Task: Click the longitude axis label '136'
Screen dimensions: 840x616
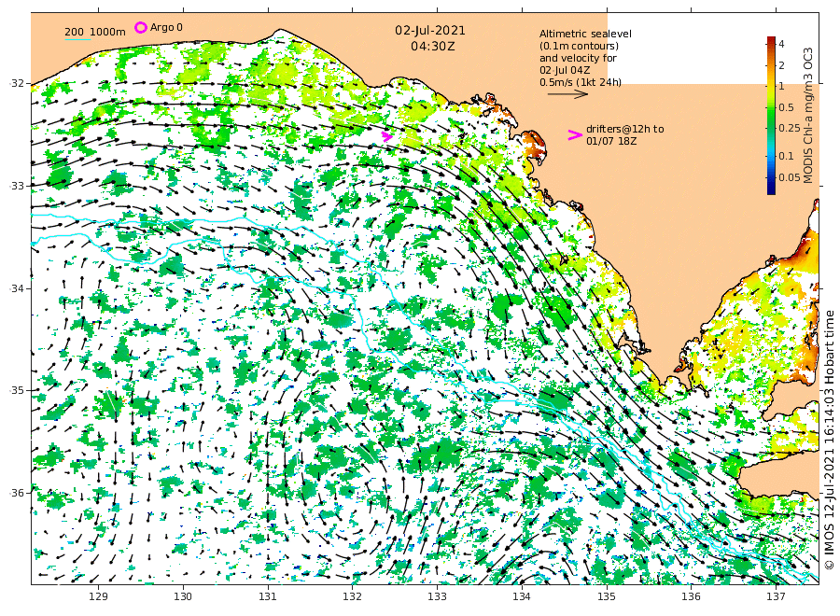Action: tap(691, 596)
